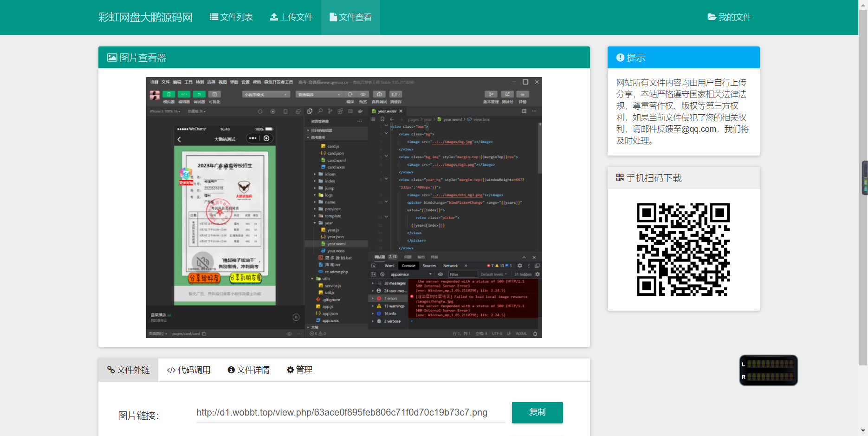Open 版本管理 version management icon

coord(491,94)
